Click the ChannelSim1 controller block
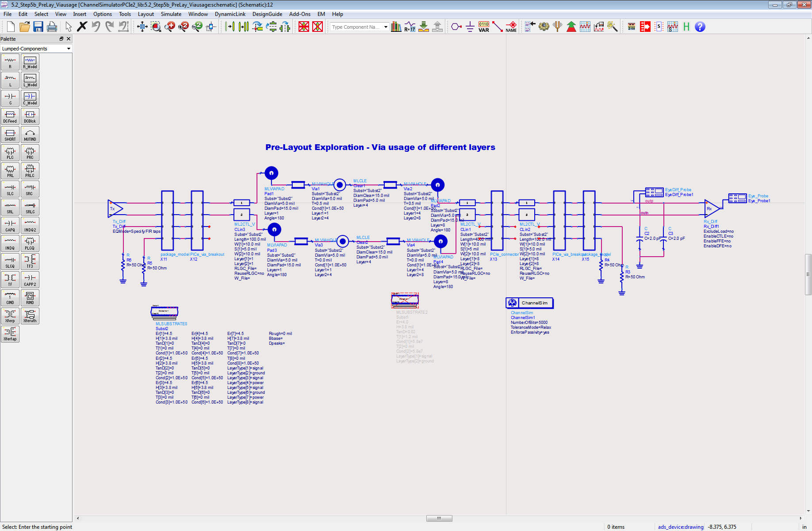The height and width of the screenshot is (531, 812). tap(529, 303)
